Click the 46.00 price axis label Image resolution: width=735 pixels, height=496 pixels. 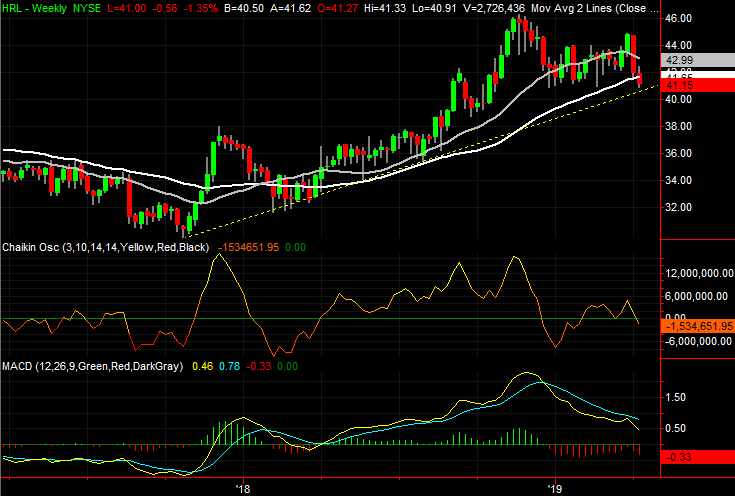tap(680, 18)
